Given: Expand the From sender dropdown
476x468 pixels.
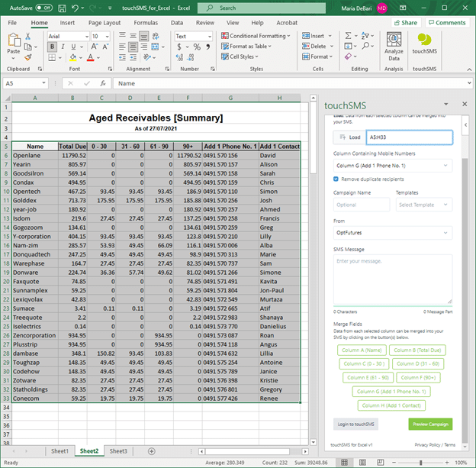Looking at the screenshot, I should pos(392,232).
